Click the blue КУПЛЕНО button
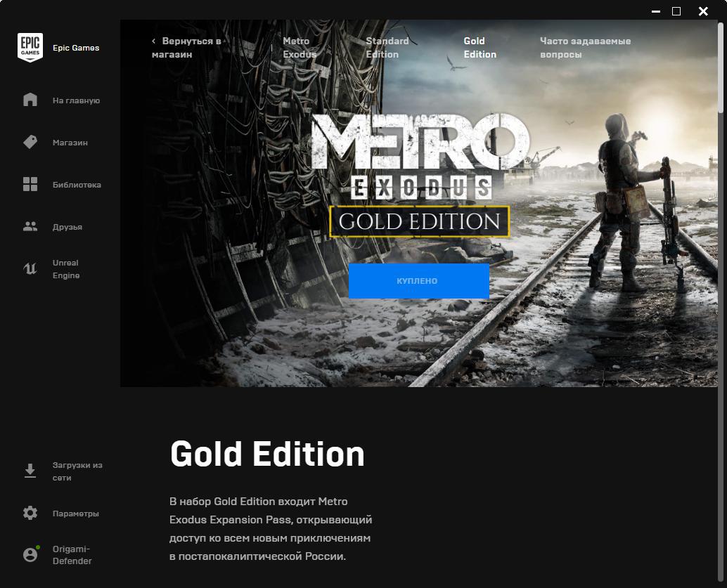 click(x=418, y=281)
